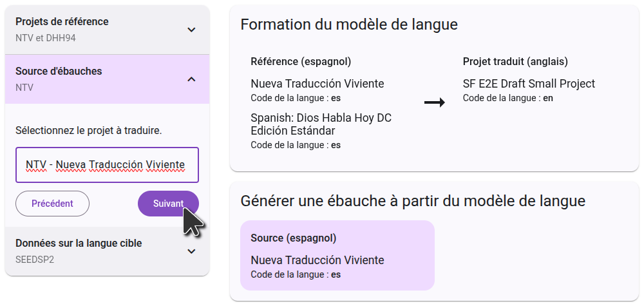The width and height of the screenshot is (644, 306).
Task: Click the Projet traduit (anglais) label
Action: click(x=515, y=62)
